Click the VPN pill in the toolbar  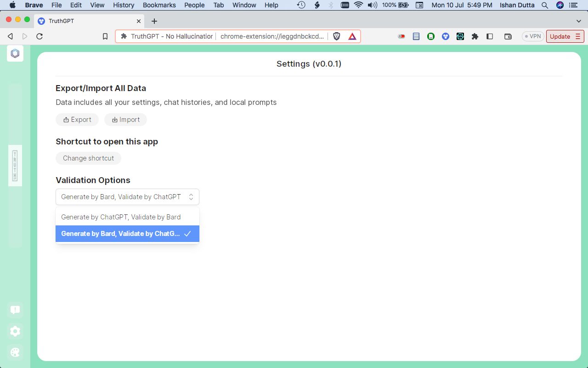(x=532, y=36)
